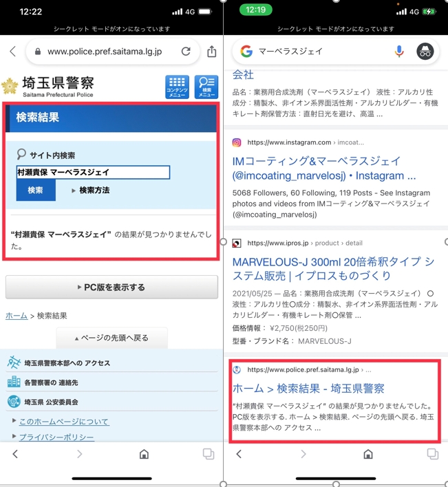This screenshot has height=487, width=448.
Task: Tap ページの先頭へ戻る button
Action: pos(112,338)
